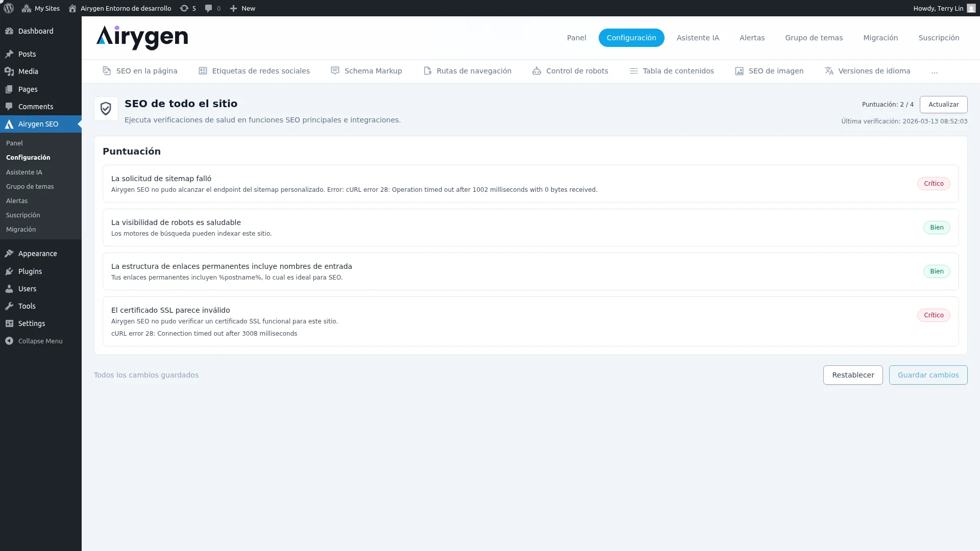Click the 'cURL error 28: Connection timed out' line
This screenshot has width=980, height=551.
point(204,334)
